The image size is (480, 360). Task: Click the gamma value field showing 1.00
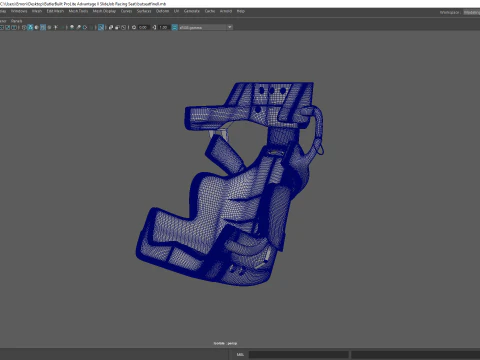click(x=163, y=27)
